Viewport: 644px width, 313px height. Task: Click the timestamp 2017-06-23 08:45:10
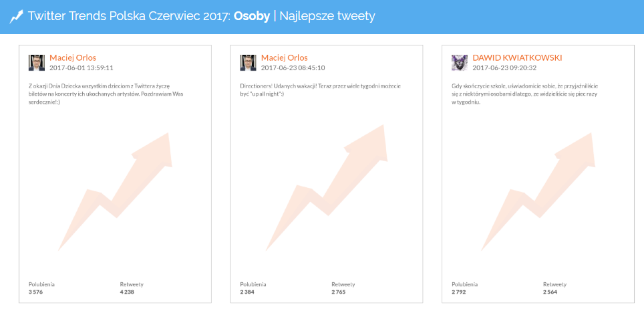293,68
